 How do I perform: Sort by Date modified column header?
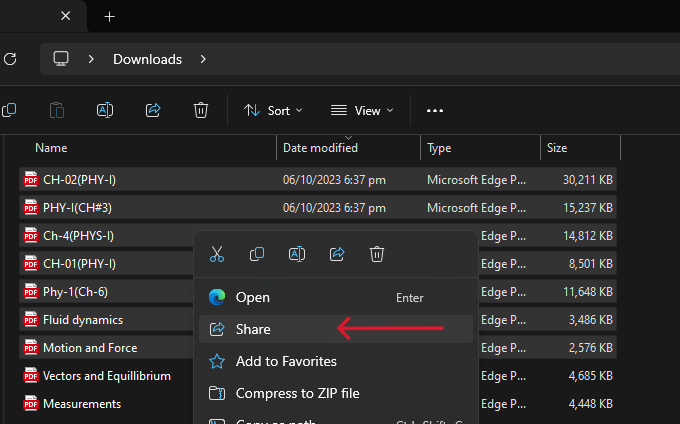pyautogui.click(x=320, y=148)
